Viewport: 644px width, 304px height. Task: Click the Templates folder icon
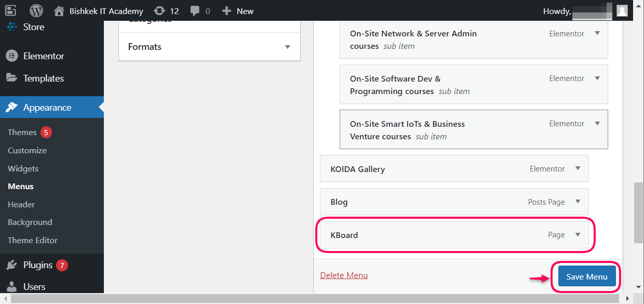pos(11,78)
